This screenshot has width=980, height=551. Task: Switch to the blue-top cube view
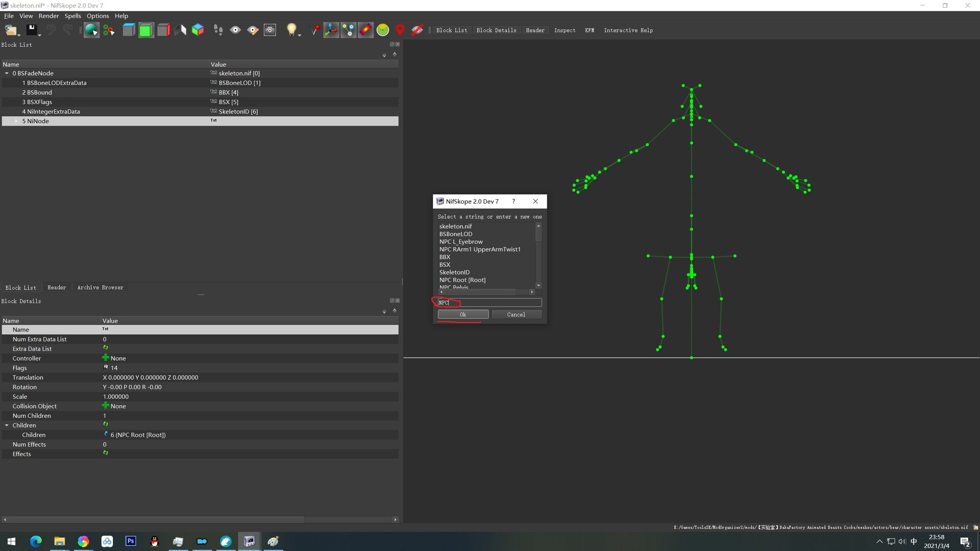(129, 30)
